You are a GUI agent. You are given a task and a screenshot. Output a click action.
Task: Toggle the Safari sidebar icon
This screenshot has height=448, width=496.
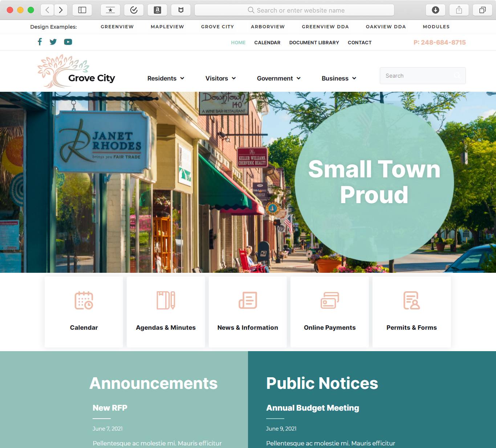[x=82, y=10]
